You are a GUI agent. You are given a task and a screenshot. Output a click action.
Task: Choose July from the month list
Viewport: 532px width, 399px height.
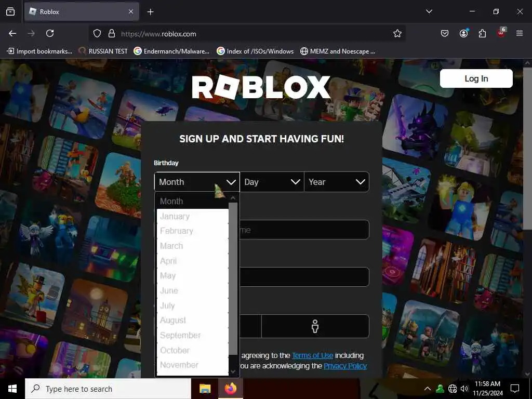click(192, 305)
